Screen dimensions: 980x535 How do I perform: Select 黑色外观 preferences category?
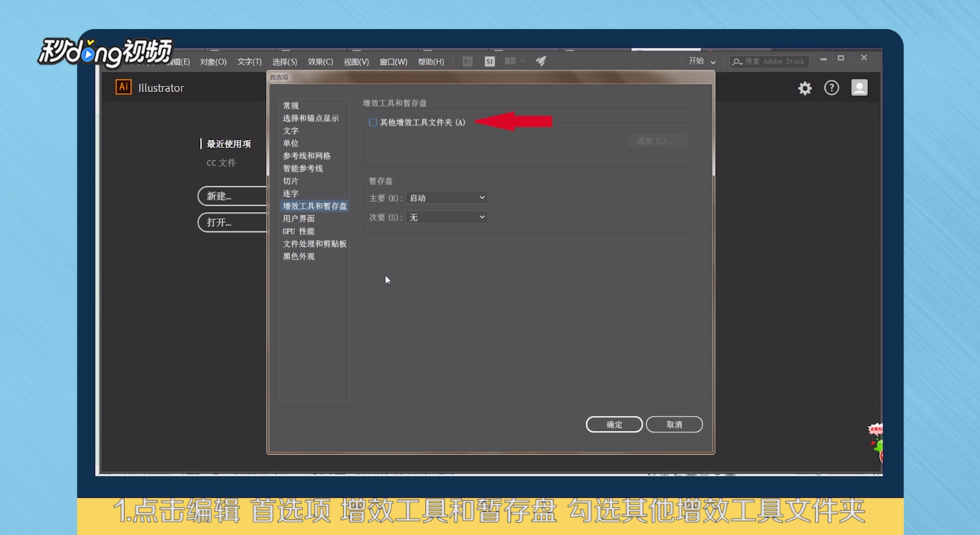click(299, 256)
